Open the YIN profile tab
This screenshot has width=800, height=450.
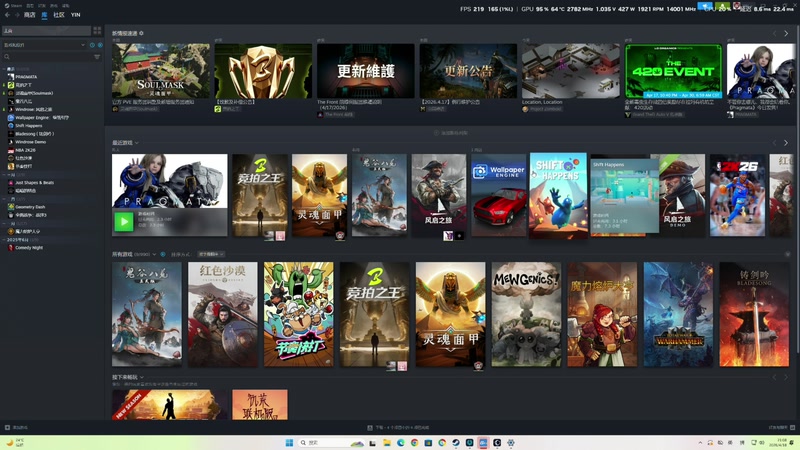(x=76, y=15)
